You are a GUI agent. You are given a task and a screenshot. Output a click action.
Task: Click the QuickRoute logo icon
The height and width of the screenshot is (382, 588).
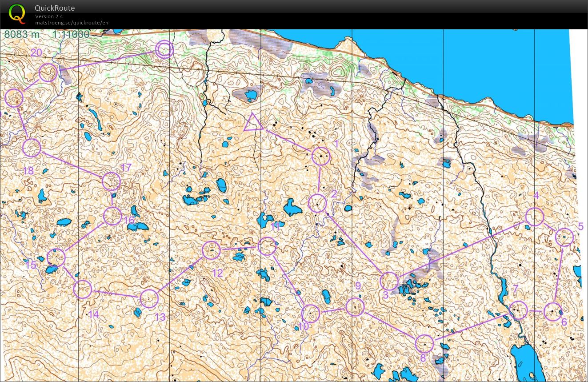point(17,13)
